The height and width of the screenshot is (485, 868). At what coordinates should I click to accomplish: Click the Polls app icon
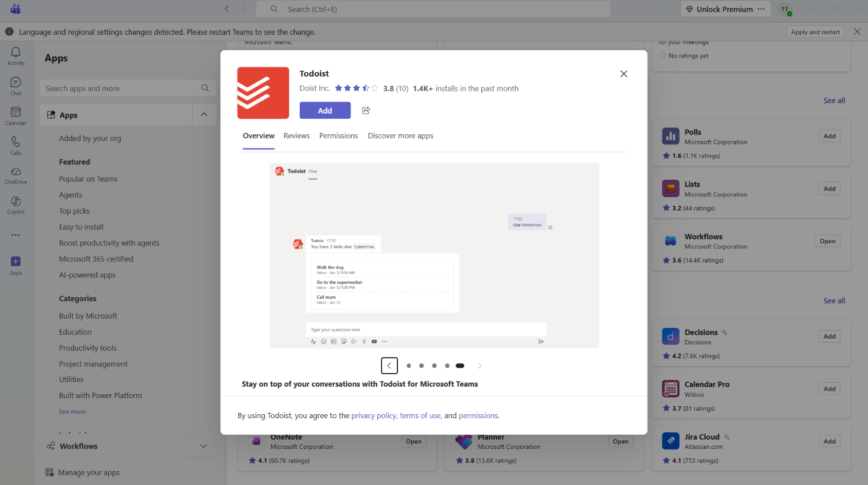(x=670, y=136)
